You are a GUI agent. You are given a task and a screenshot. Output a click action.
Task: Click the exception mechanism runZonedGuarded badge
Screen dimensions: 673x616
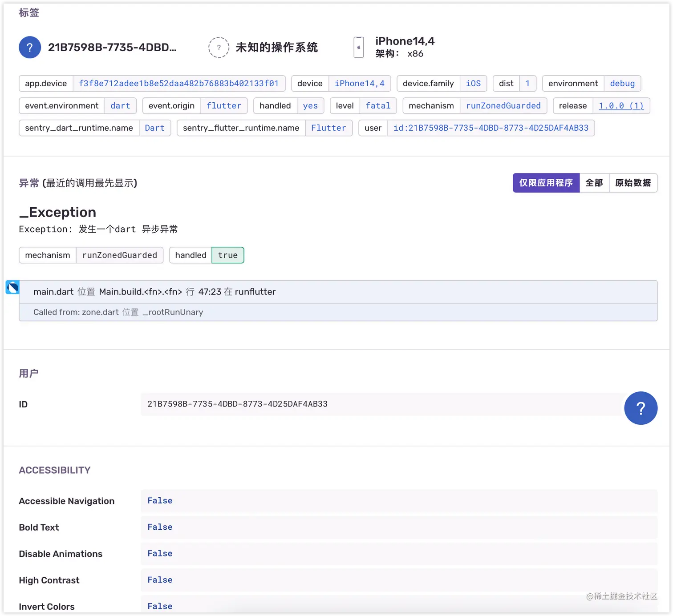(x=120, y=255)
